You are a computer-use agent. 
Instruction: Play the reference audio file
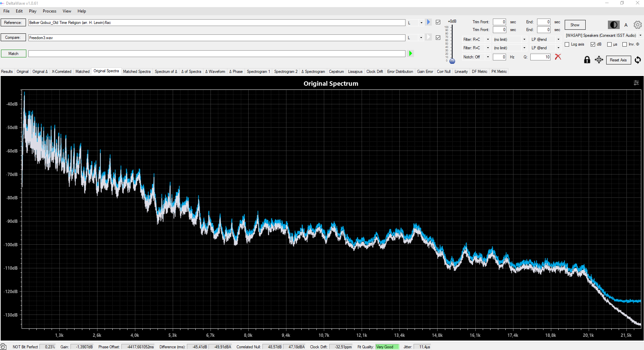click(x=428, y=22)
